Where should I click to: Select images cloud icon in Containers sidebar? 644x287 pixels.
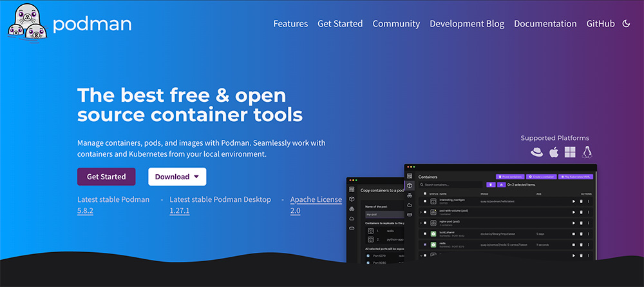[410, 205]
